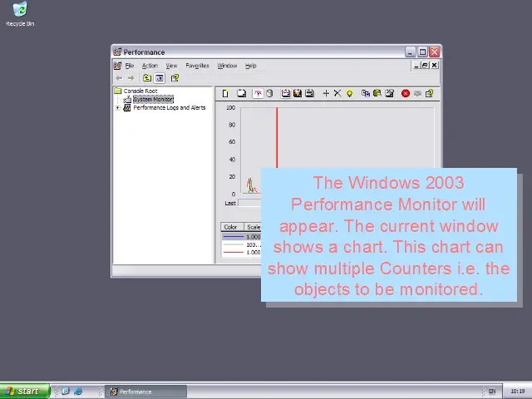Viewport: 532px width, 399px height.
Task: Open Internet Explorer from quick launch
Action: [78, 392]
